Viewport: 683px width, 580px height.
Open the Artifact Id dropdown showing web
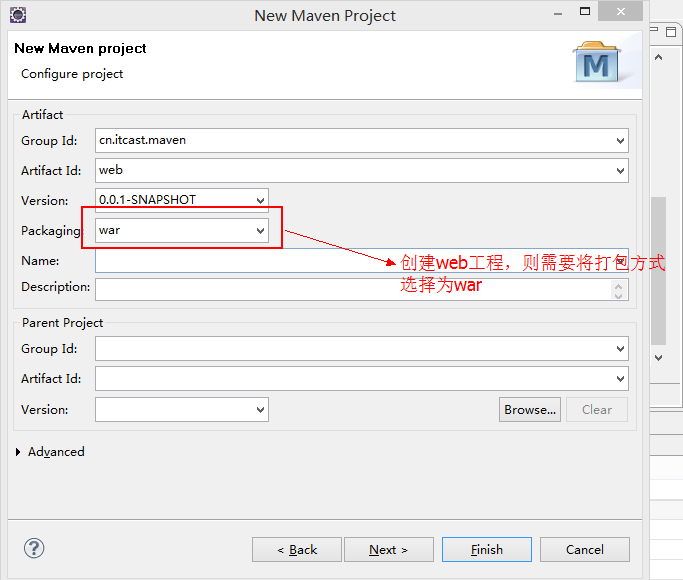[621, 171]
